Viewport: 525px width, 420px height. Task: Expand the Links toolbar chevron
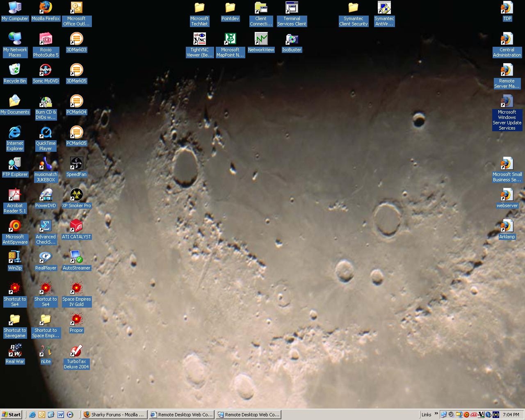point(436,414)
